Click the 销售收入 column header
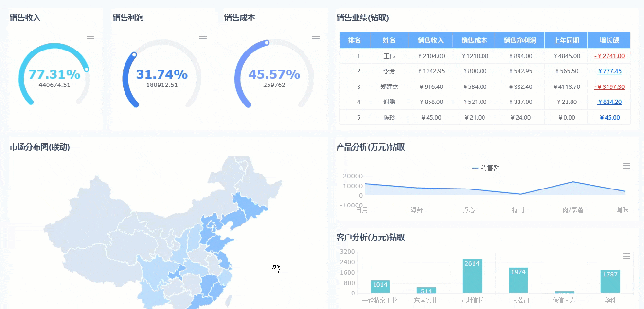Screen dimensions: 644x309 click(x=430, y=40)
